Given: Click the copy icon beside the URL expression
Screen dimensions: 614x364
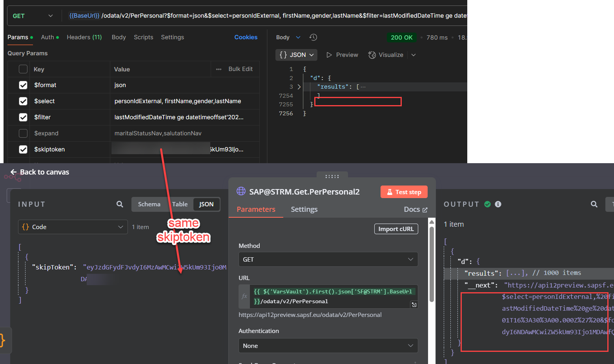Looking at the screenshot, I should (x=414, y=304).
